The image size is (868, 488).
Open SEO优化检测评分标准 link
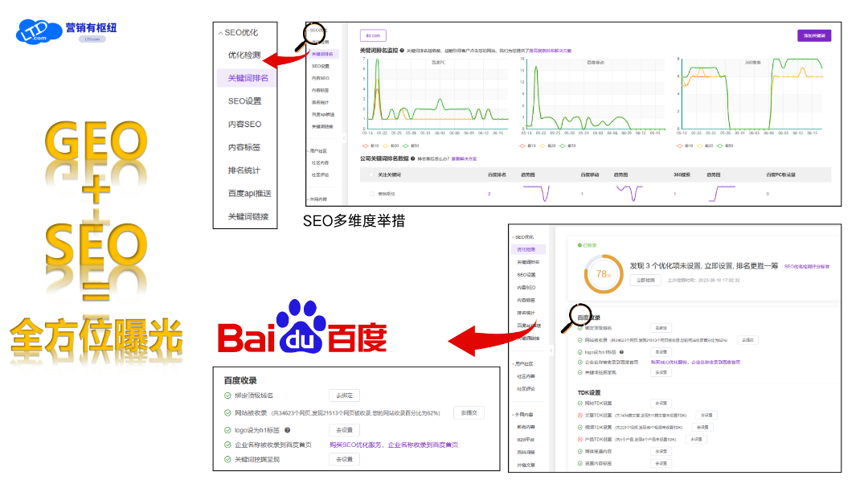[x=807, y=266]
